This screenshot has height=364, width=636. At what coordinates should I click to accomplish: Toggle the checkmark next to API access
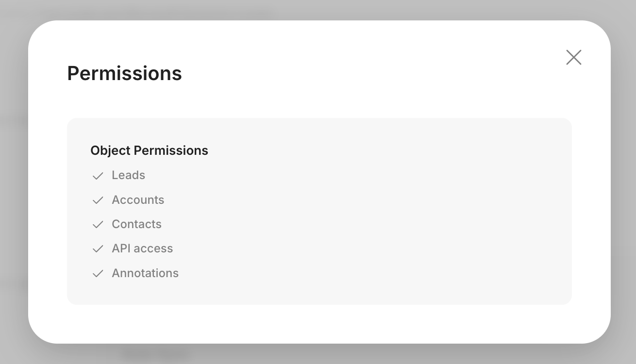98,248
